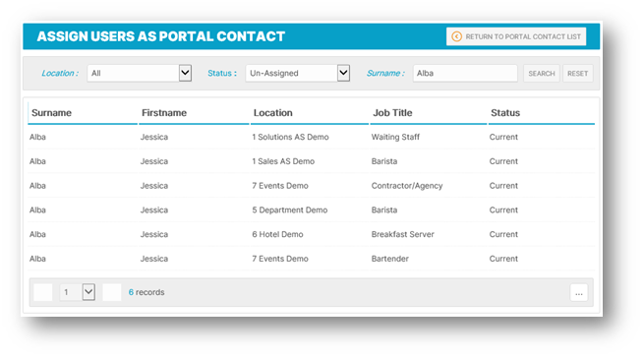This screenshot has width=644, height=358.
Task: Select the Contractor/Agency row
Action: coord(312,185)
